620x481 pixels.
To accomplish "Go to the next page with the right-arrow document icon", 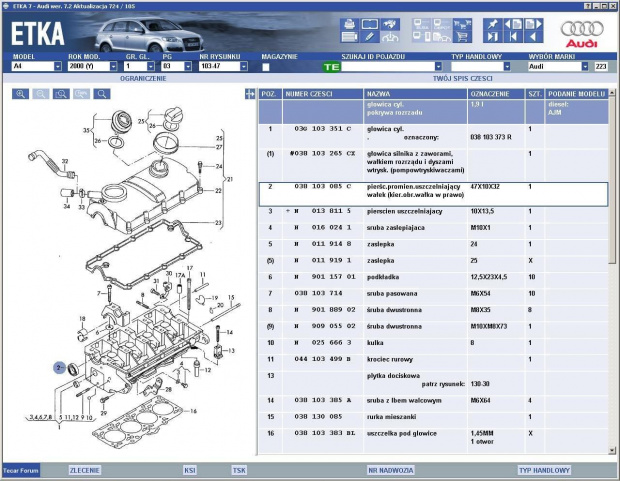I will point(533,24).
